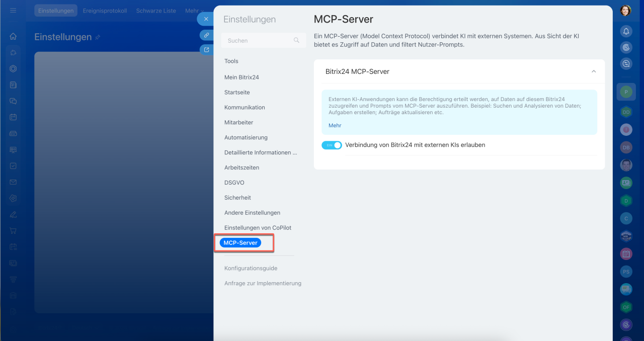The width and height of the screenshot is (644, 341).
Task: Open slider in new window icon
Action: click(206, 50)
